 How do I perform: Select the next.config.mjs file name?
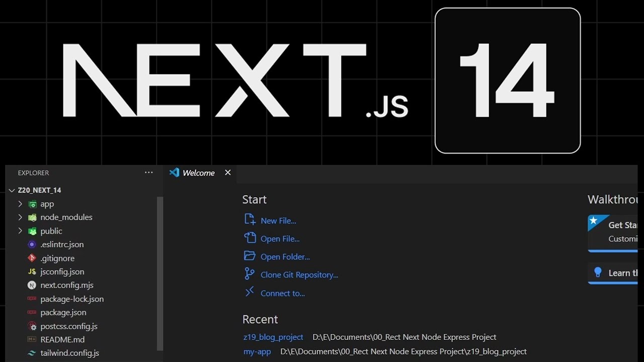pos(67,285)
